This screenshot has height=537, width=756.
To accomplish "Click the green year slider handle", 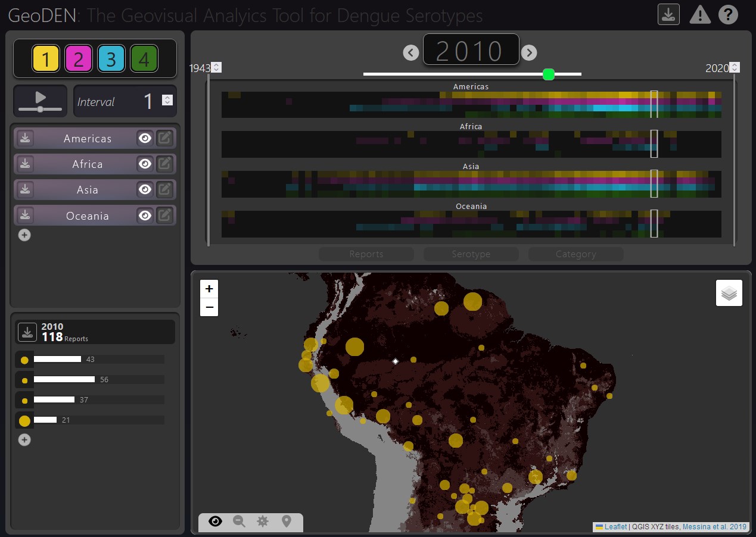I will click(549, 74).
